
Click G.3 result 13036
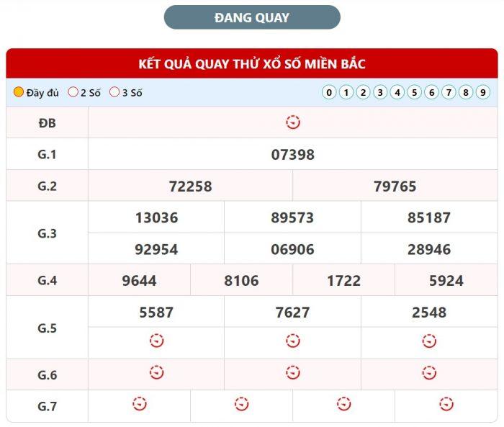coord(156,217)
